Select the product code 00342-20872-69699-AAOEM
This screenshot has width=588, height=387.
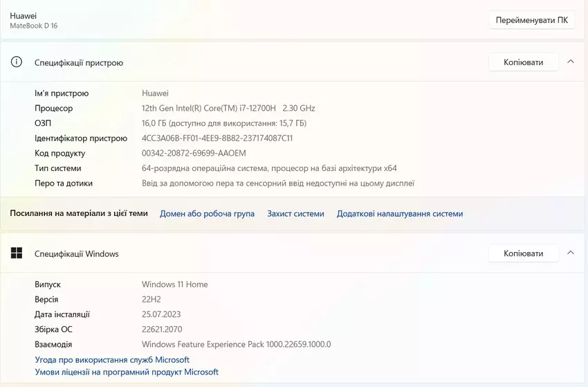194,154
